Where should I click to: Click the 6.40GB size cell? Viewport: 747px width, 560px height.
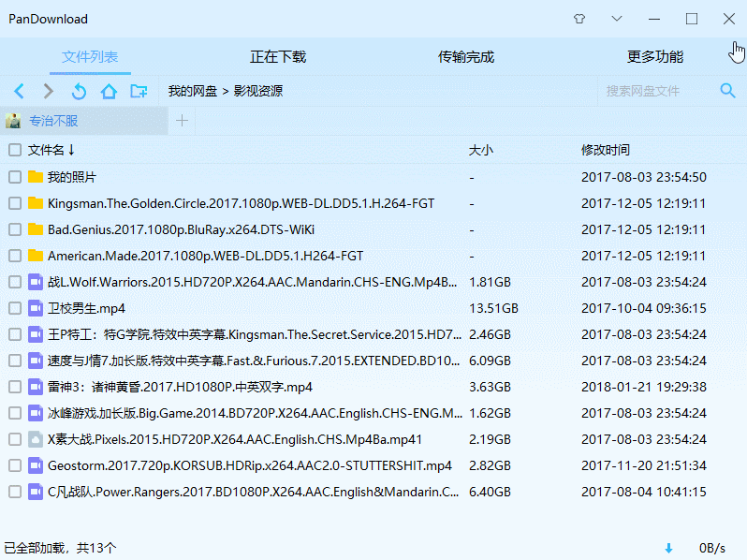(x=490, y=492)
